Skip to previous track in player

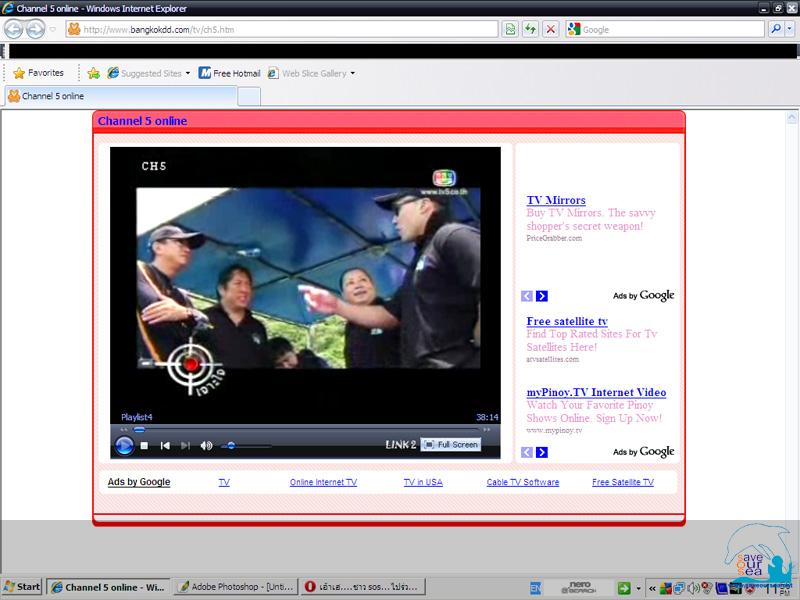[165, 445]
